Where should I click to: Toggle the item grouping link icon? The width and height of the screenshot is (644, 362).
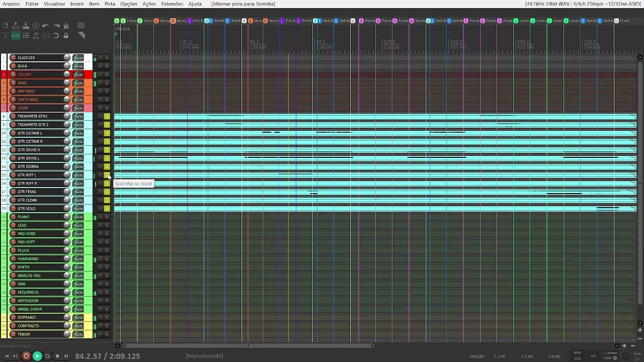point(16,36)
